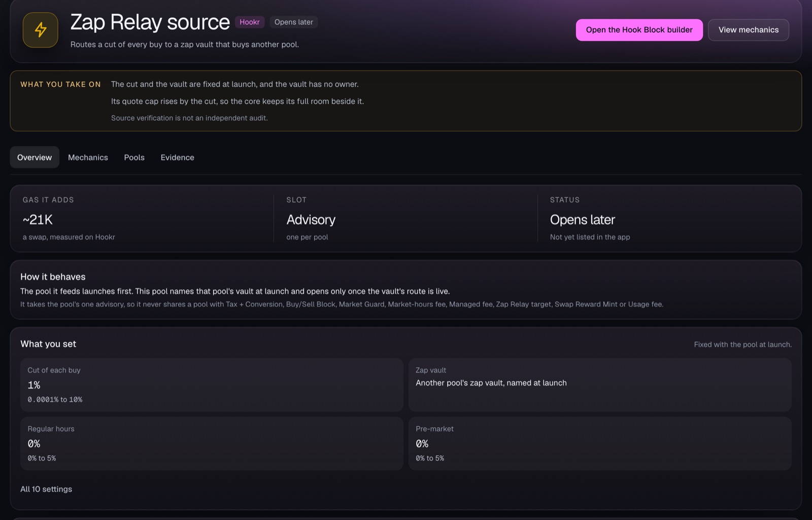The width and height of the screenshot is (812, 520).
Task: Click the Zap Relay source title
Action: point(150,22)
